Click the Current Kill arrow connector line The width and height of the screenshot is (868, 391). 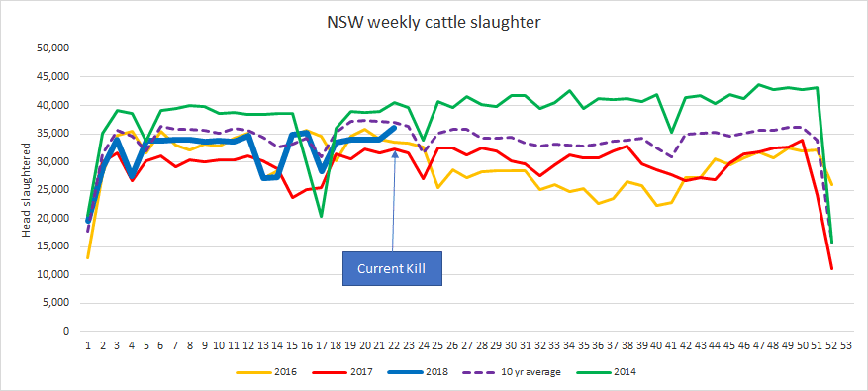coord(394,202)
